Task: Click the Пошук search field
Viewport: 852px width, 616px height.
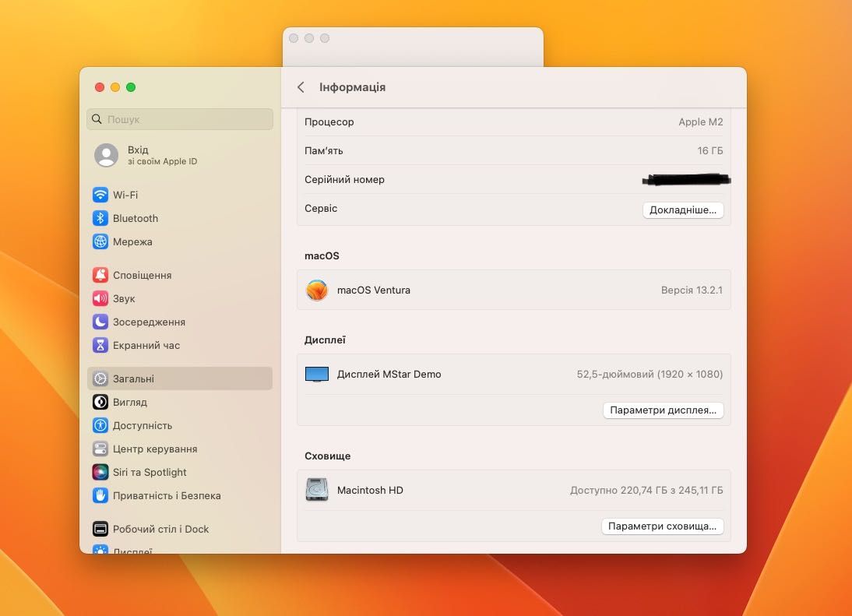Action: pos(179,119)
